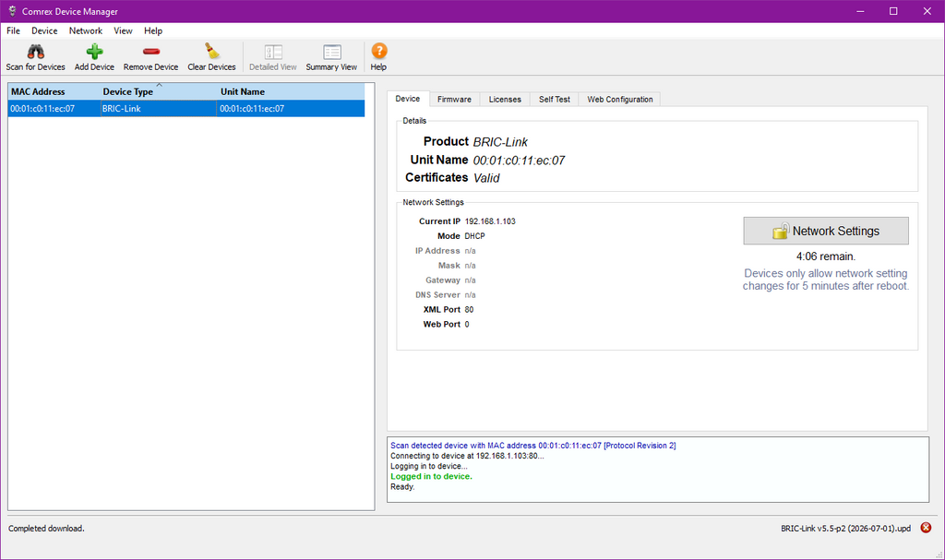Sort by the Unit Name column header

point(291,91)
